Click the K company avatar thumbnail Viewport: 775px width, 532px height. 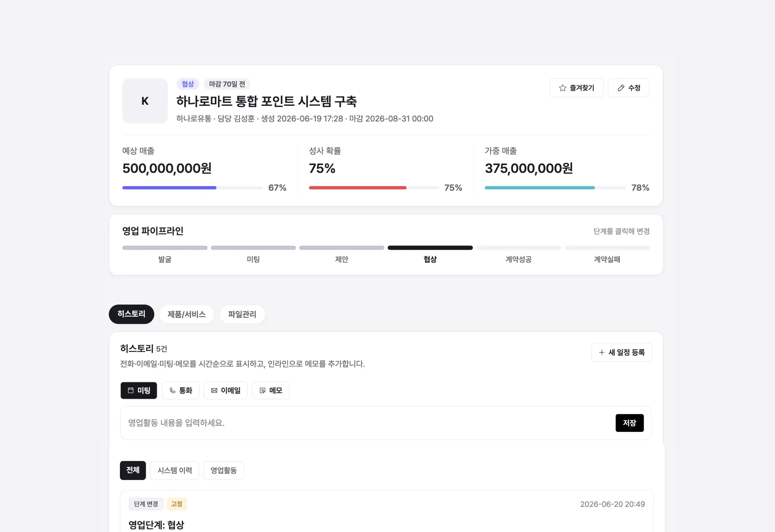click(x=145, y=101)
